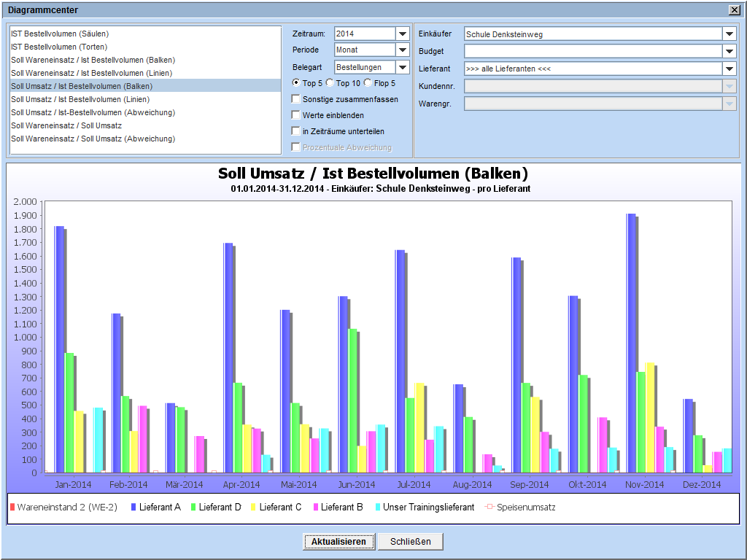Close the Diagrammcenter window
This screenshot has width=747, height=560.
click(733, 10)
